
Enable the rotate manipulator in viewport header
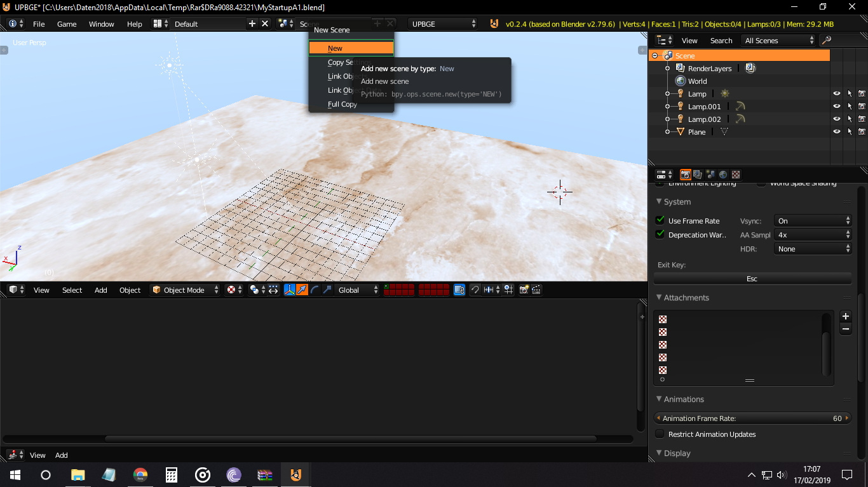pos(314,290)
